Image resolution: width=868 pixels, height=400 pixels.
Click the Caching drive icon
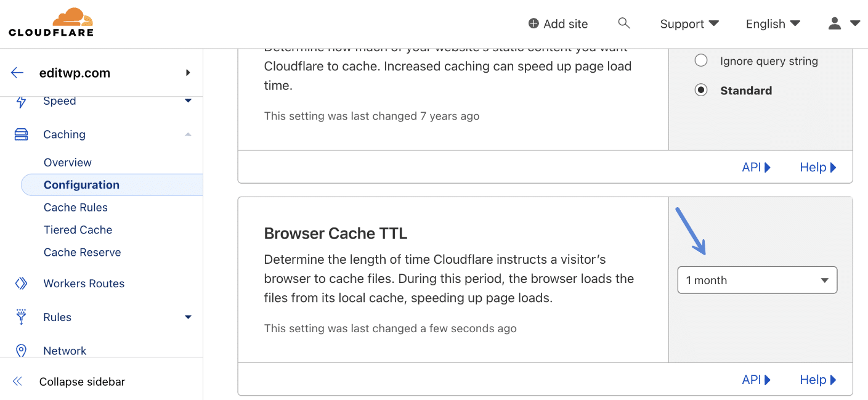[21, 134]
